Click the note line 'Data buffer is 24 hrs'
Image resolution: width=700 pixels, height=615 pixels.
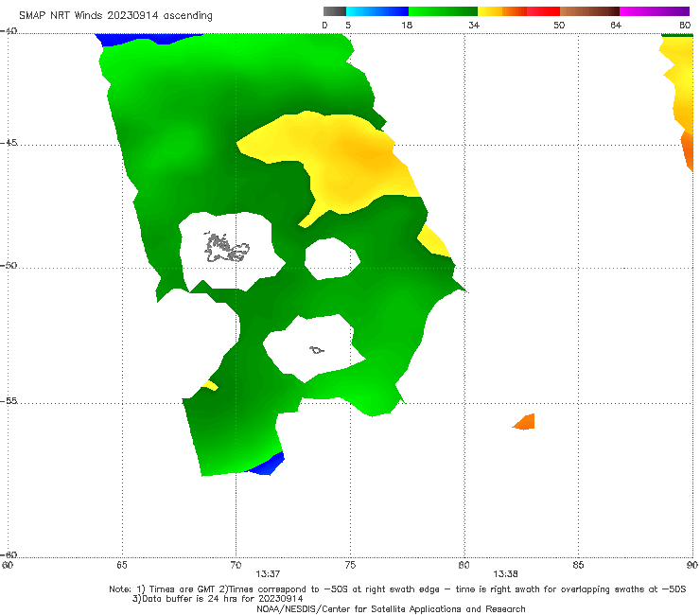[x=218, y=599]
